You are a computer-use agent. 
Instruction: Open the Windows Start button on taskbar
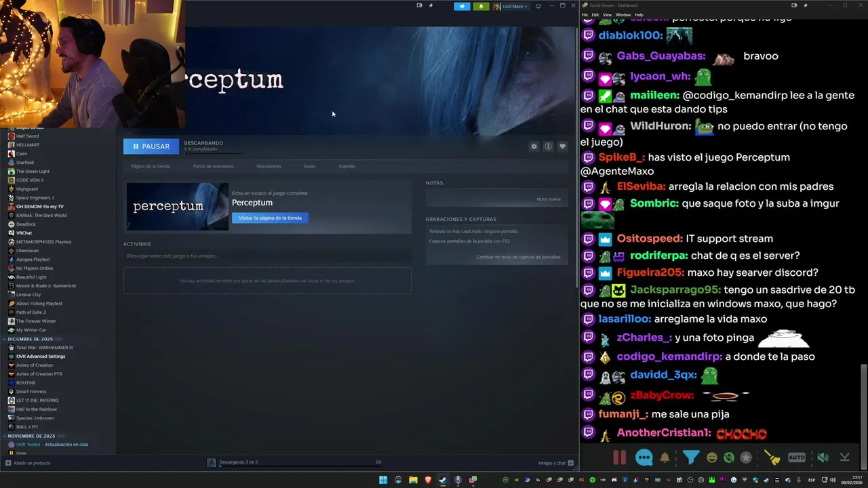[383, 480]
